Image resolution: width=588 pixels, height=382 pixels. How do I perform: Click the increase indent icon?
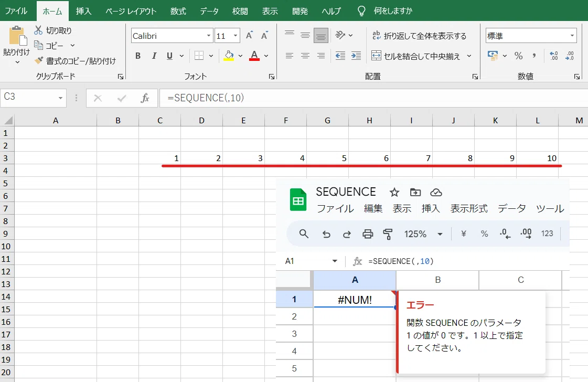(x=356, y=56)
